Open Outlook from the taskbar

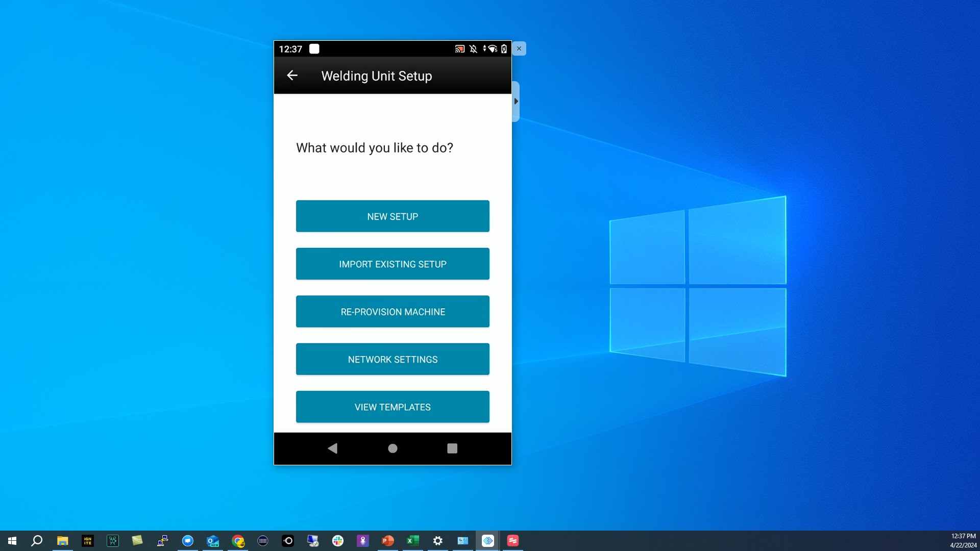213,541
